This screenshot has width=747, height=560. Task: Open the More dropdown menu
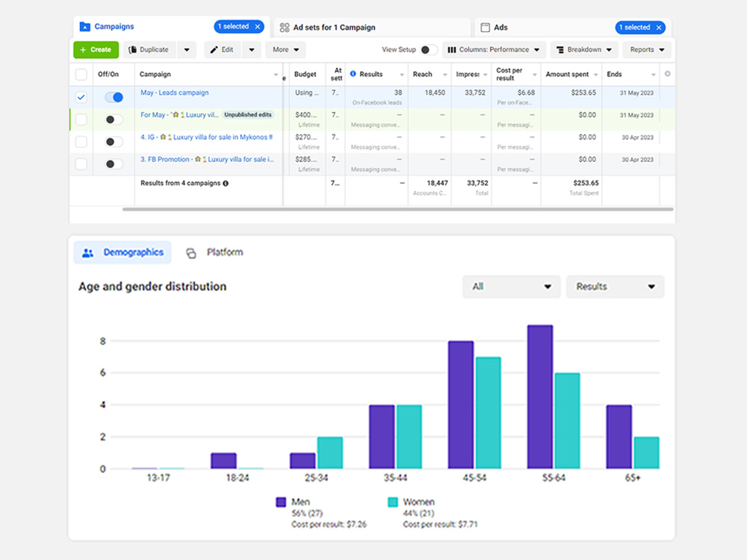[x=286, y=49]
